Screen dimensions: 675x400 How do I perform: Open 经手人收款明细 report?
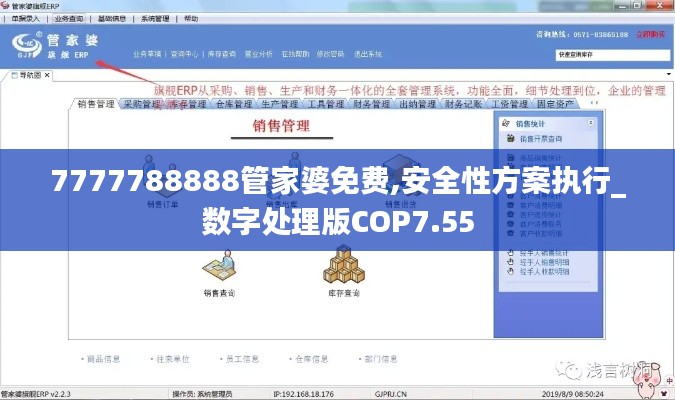click(x=545, y=272)
